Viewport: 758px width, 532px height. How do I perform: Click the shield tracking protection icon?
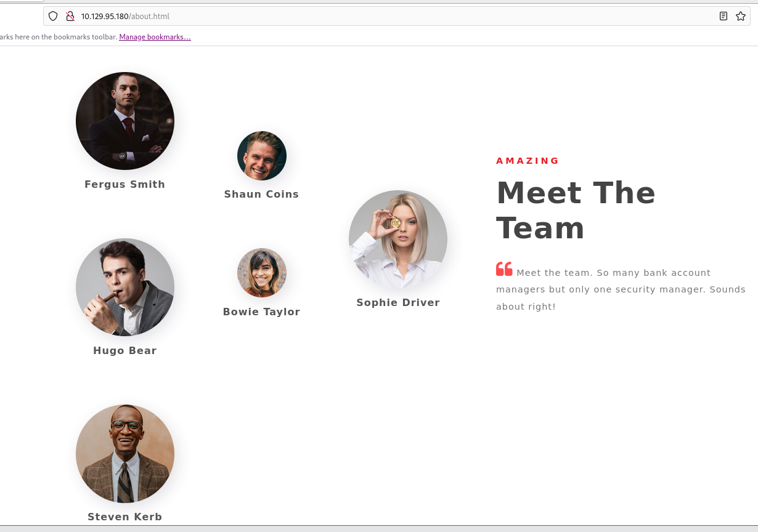coord(53,16)
